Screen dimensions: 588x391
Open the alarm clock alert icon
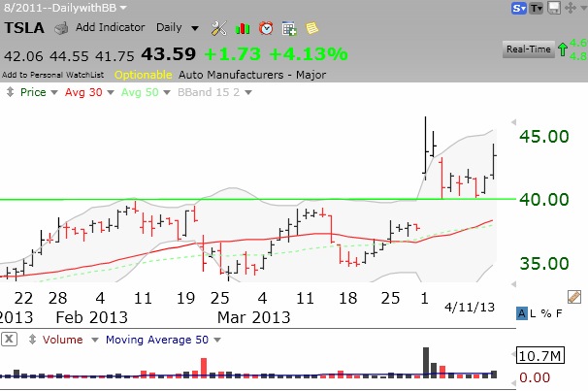(266, 28)
